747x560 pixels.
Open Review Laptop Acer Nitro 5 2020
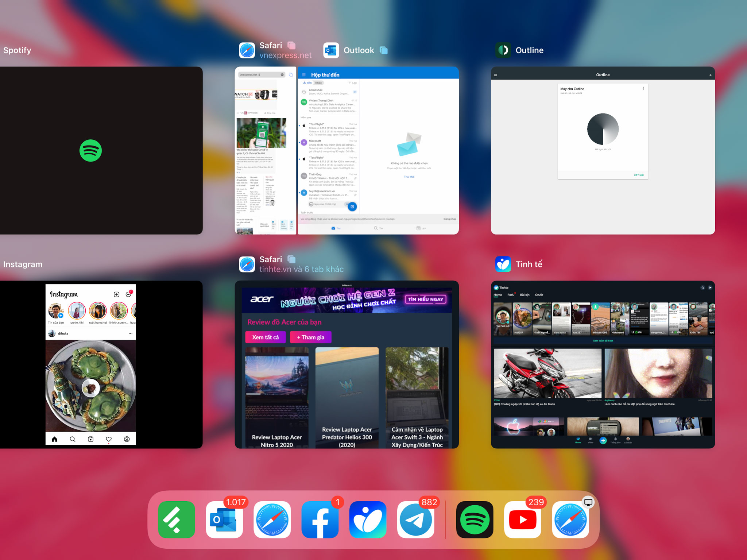coord(277,398)
